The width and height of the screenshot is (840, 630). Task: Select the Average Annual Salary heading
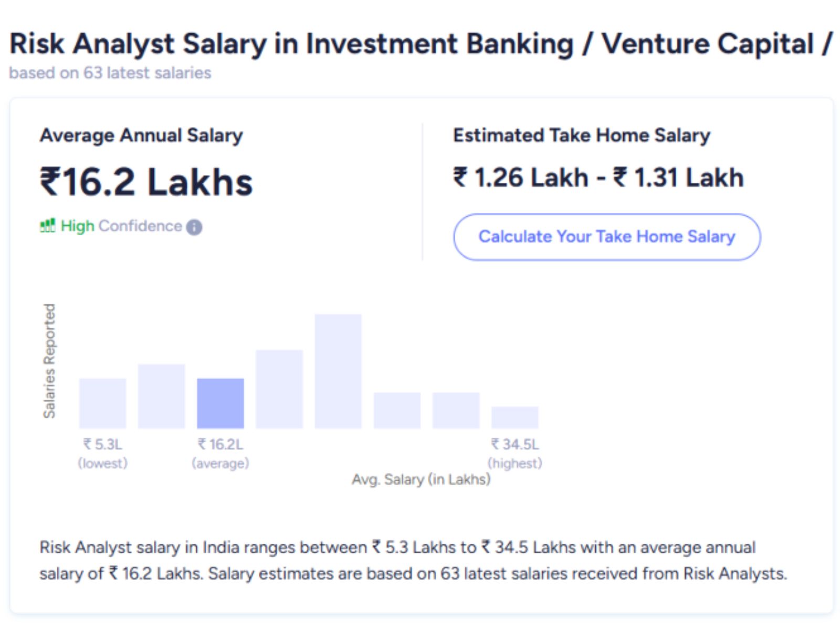pyautogui.click(x=142, y=135)
